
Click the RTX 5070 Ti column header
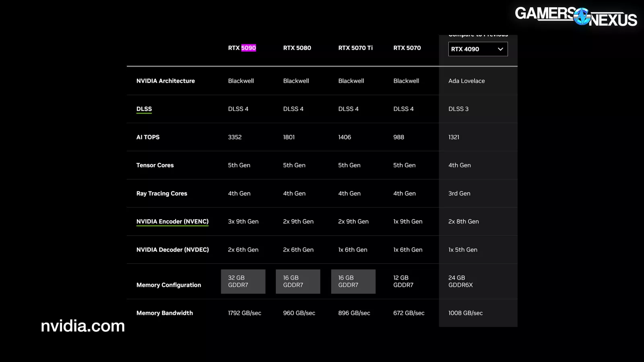coord(355,48)
